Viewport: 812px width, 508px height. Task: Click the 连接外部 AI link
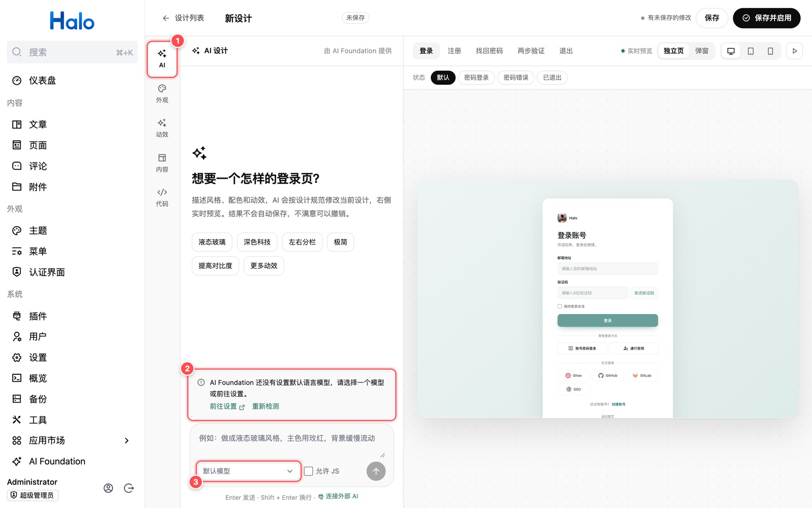338,496
